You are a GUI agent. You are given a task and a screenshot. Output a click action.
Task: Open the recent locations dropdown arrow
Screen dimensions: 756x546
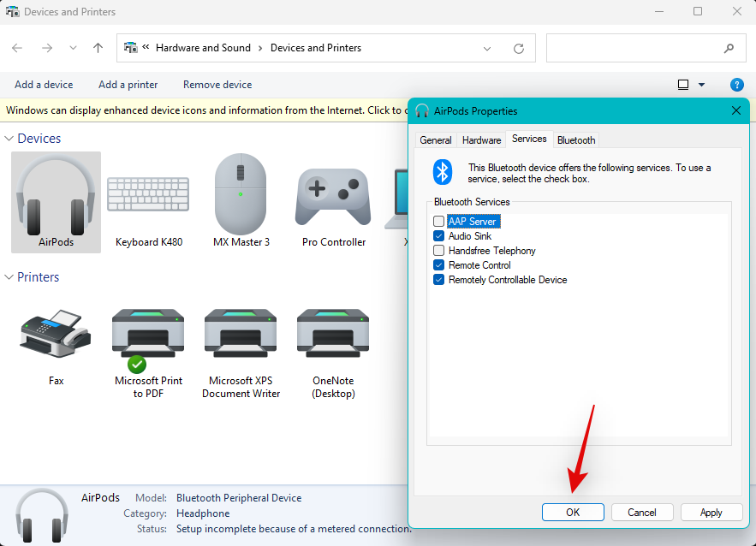73,48
